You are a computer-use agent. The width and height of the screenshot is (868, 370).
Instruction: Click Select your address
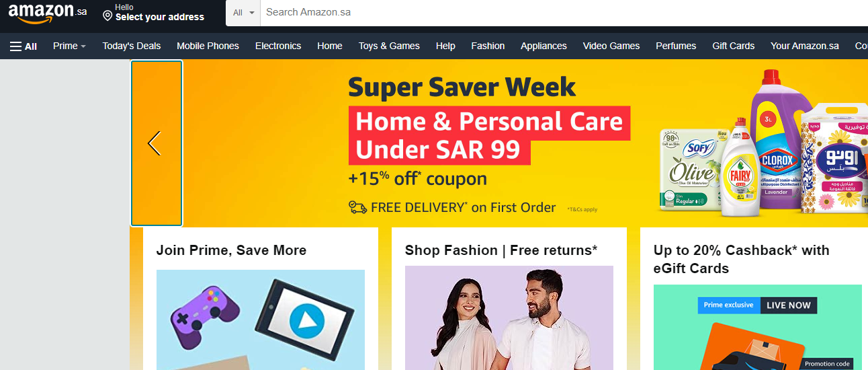click(160, 17)
